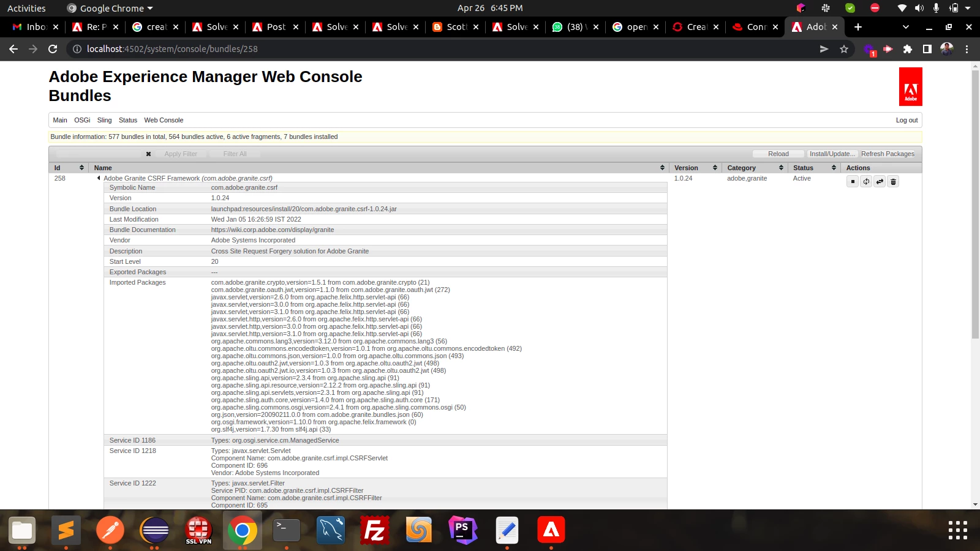980x551 pixels.
Task: Open Chrome tab search dropdown arrow
Action: click(906, 27)
